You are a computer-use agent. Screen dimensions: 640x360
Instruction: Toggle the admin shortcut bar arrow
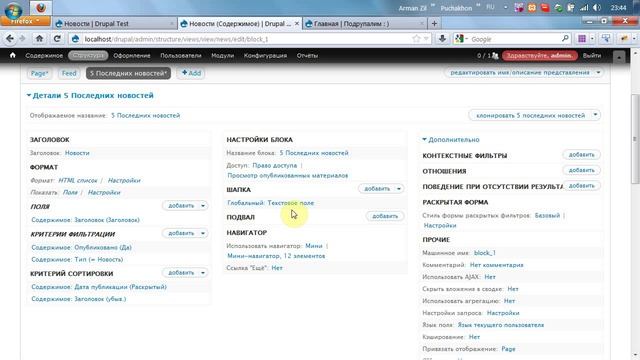(x=619, y=57)
